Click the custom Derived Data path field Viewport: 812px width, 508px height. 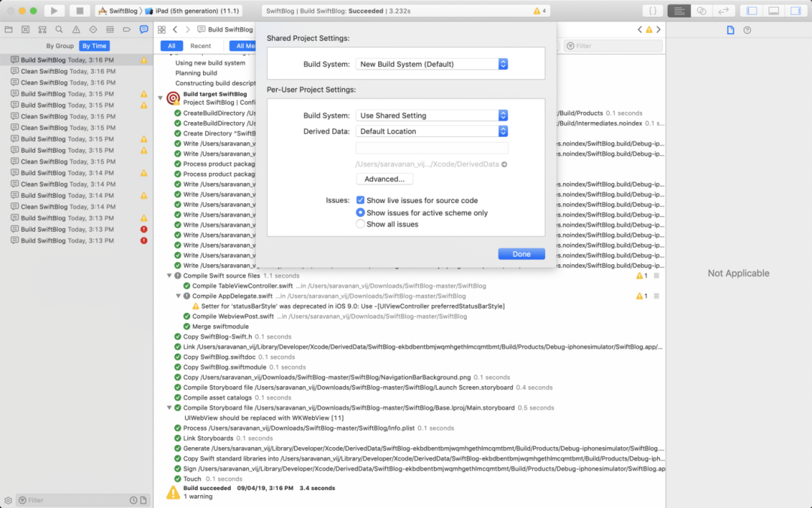432,148
